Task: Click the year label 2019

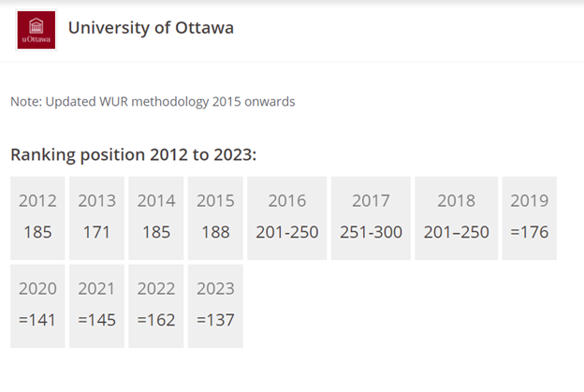Action: click(530, 201)
